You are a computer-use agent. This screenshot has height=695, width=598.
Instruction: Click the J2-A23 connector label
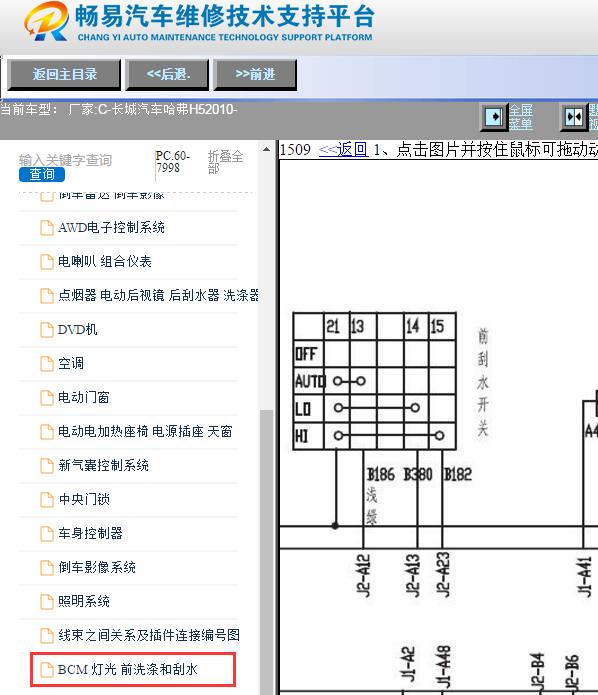tap(443, 574)
